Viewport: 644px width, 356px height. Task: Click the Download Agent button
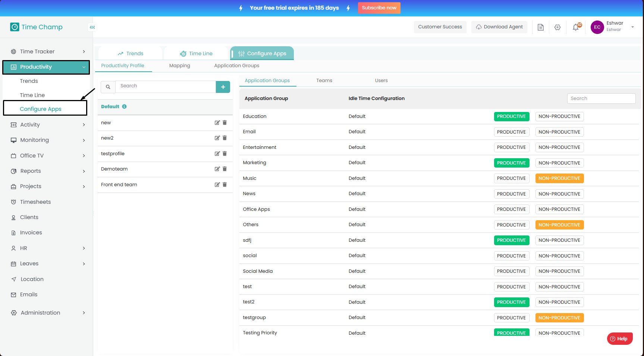click(x=499, y=27)
